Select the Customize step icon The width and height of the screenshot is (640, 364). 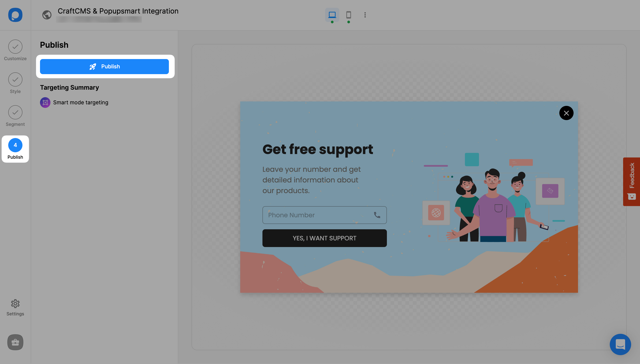click(15, 47)
